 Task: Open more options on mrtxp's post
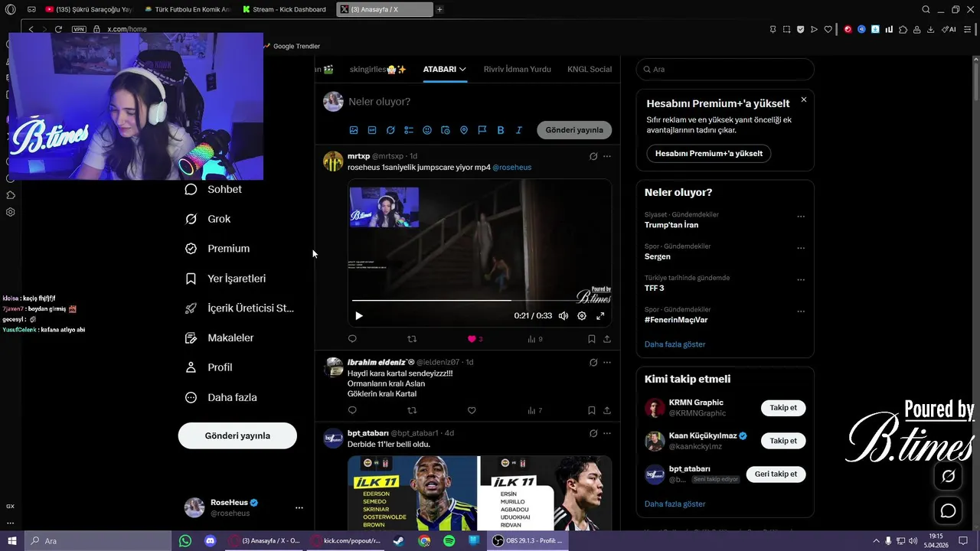(607, 156)
